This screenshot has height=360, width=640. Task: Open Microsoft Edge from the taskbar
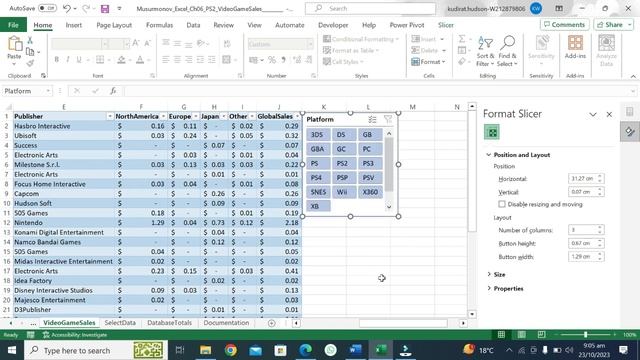[x=306, y=350]
